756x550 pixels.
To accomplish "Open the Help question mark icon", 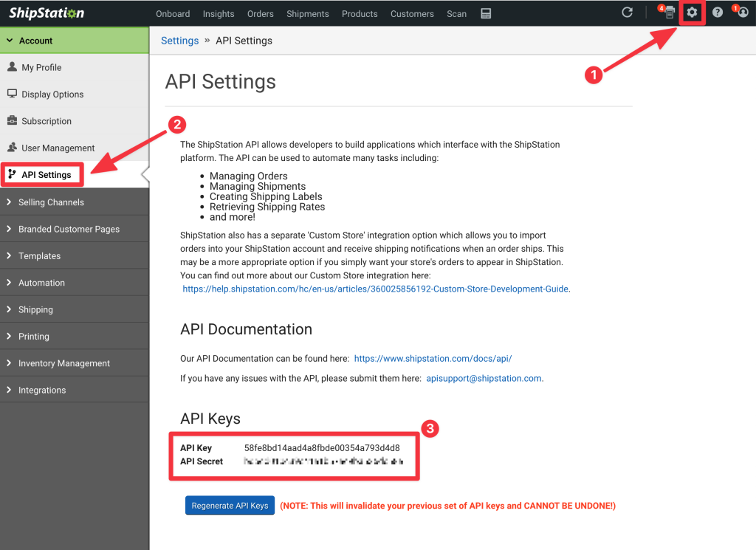I will point(717,13).
